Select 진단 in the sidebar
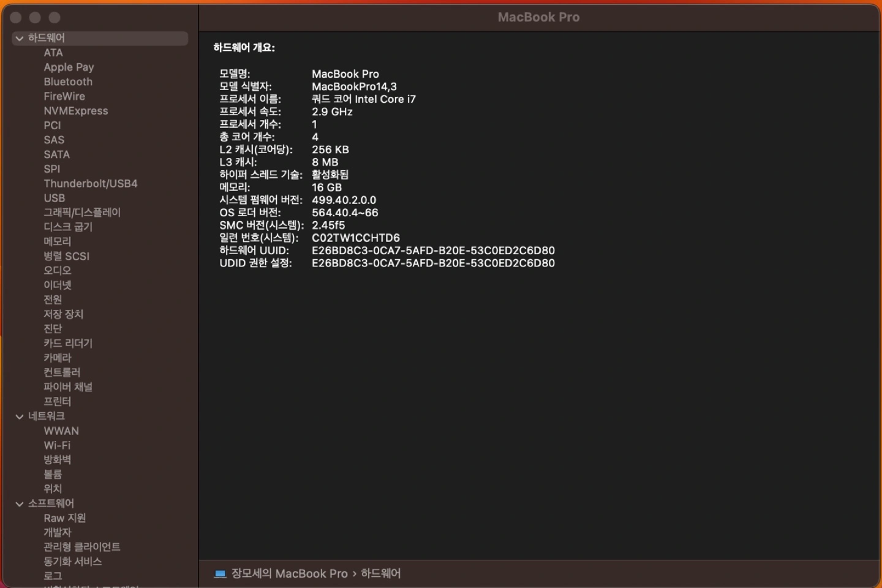882x588 pixels. [x=53, y=329]
